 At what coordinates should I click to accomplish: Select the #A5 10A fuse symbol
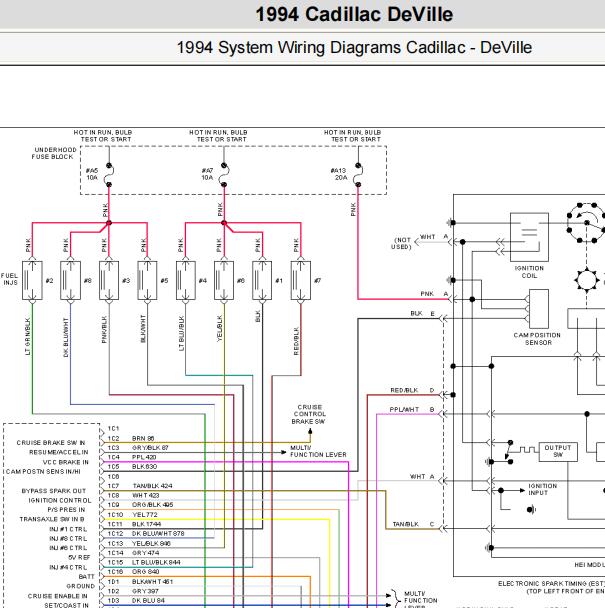click(109, 175)
